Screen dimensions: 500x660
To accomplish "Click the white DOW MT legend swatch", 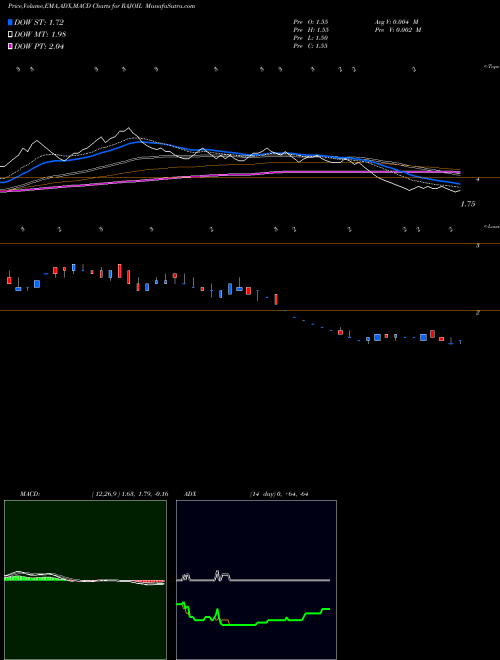I will pos(10,34).
